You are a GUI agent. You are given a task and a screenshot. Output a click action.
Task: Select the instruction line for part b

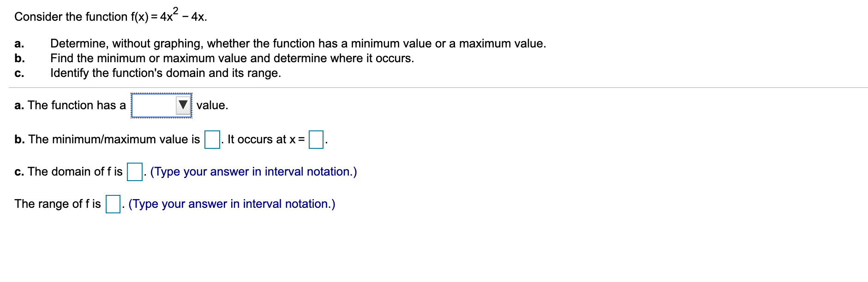pyautogui.click(x=233, y=58)
